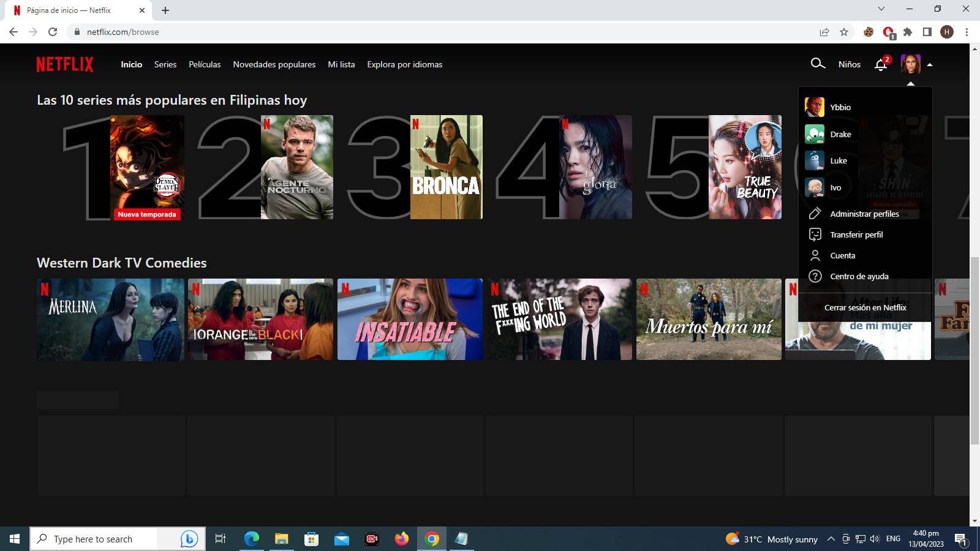
Task: Open the Merlina thumbnail
Action: pyautogui.click(x=110, y=320)
